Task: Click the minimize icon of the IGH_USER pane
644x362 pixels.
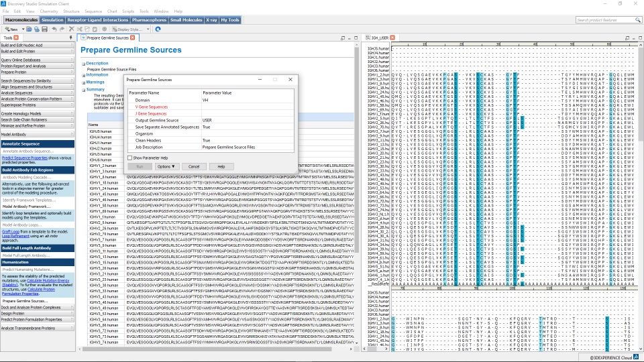Action: [634, 38]
